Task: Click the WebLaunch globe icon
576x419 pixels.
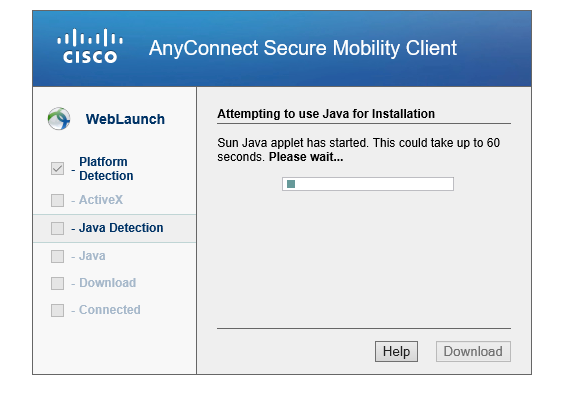Action: [59, 119]
